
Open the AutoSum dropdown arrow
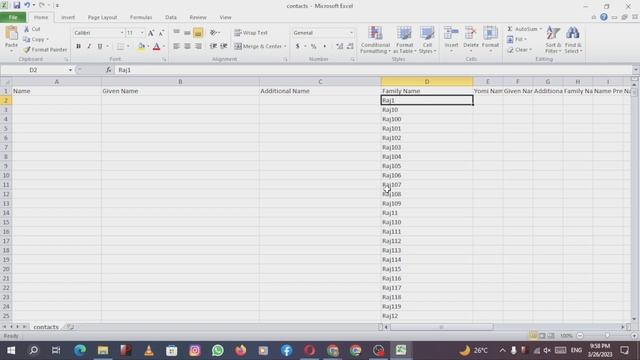coord(541,29)
